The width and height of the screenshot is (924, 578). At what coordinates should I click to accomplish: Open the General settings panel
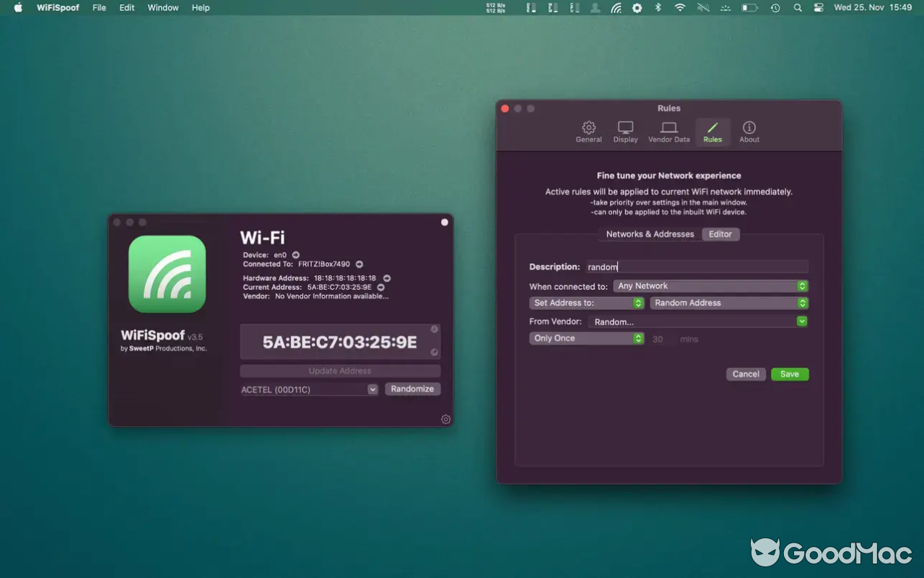pos(588,131)
